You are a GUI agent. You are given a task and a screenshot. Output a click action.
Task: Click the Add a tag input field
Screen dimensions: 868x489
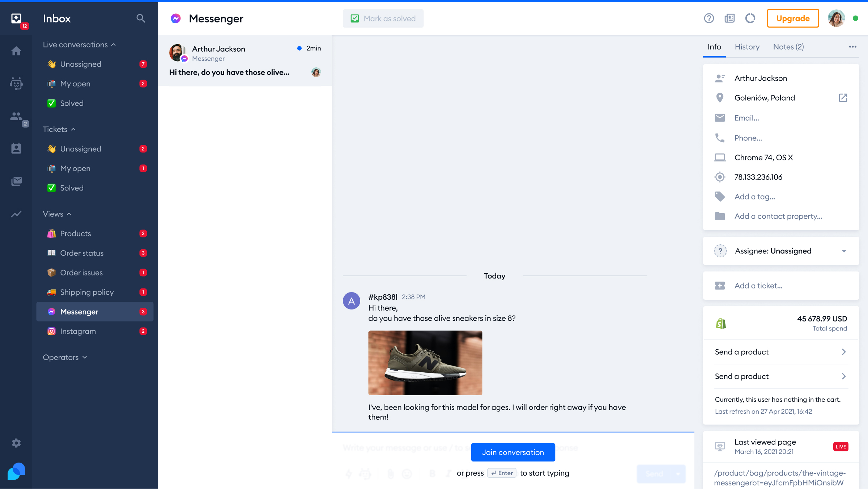pyautogui.click(x=755, y=196)
